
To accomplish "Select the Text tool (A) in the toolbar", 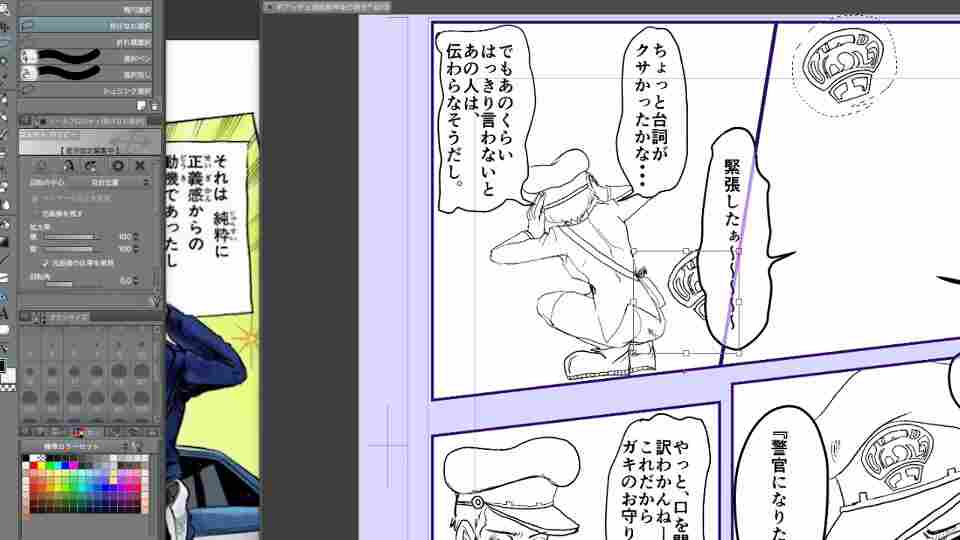I will pyautogui.click(x=4, y=314).
